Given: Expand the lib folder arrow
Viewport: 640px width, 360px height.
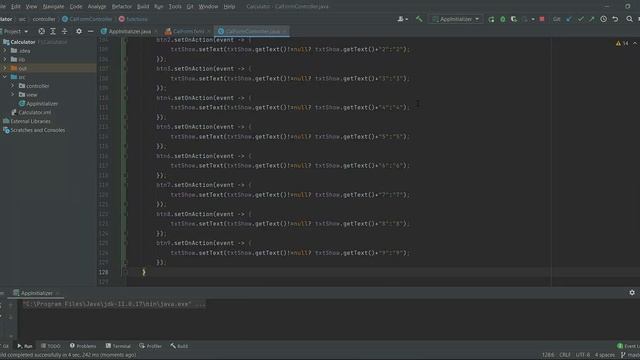Looking at the screenshot, I should click(x=5, y=59).
